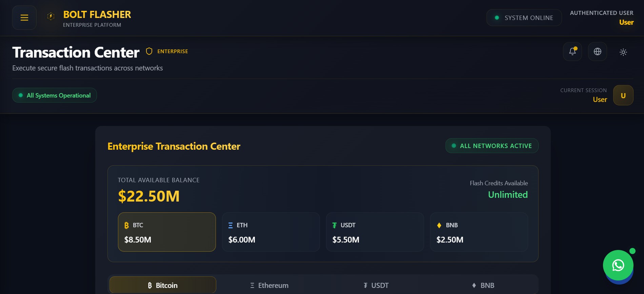Viewport: 644px width, 294px height.
Task: Select the BNB balance card
Action: pyautogui.click(x=479, y=232)
